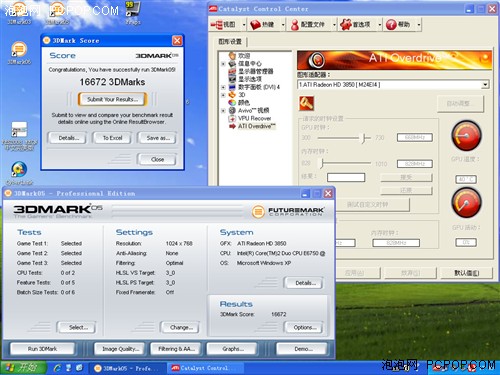Click the Change button under Settings
Screen dimensions: 500x375
(181, 327)
